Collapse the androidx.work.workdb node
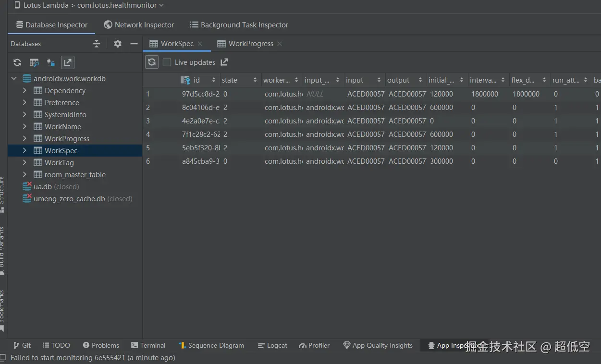 tap(14, 79)
